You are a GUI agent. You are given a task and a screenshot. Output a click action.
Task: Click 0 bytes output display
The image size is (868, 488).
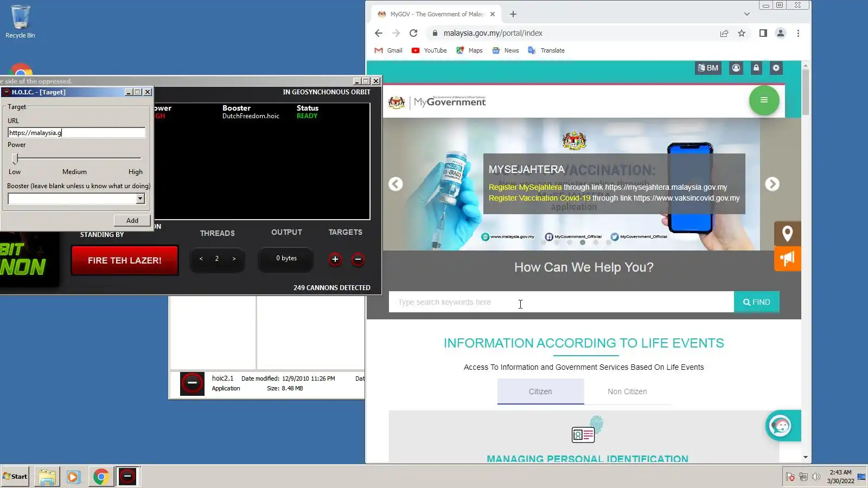(x=286, y=258)
